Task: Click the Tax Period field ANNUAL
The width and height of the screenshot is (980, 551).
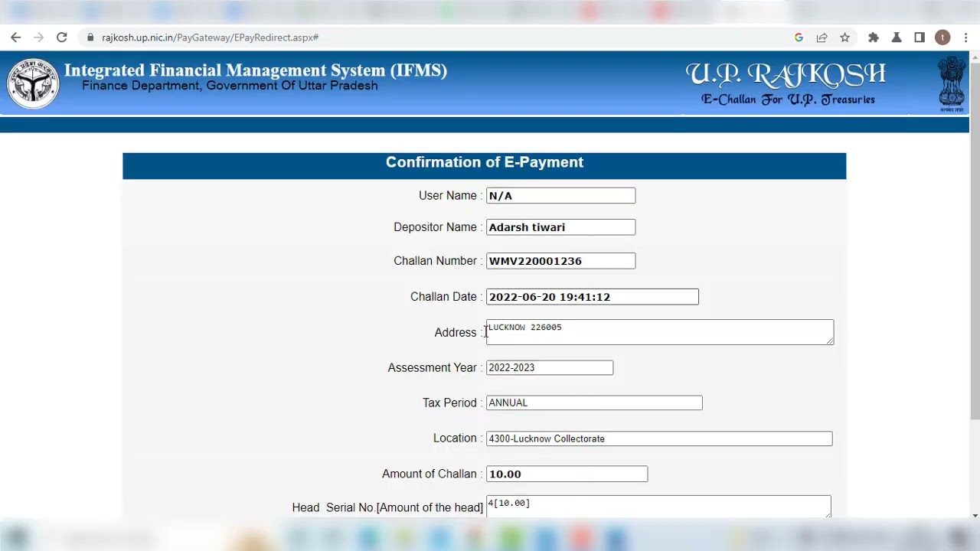Action: 594,403
